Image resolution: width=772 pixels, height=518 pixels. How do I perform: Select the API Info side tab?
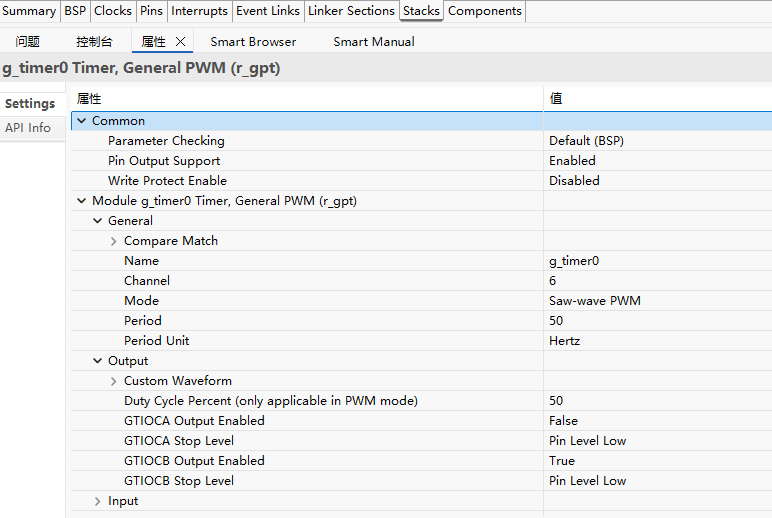pos(28,128)
